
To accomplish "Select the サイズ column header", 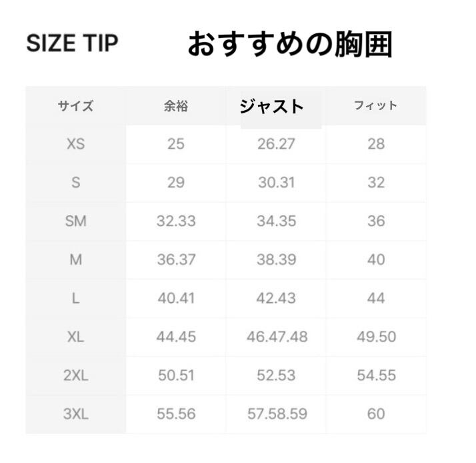I will tap(75, 105).
